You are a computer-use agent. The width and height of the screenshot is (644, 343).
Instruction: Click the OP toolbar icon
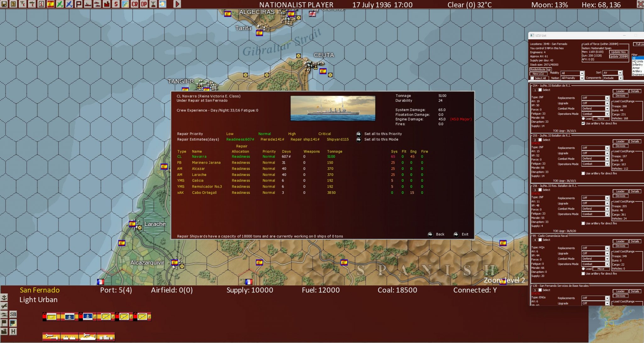(144, 4)
